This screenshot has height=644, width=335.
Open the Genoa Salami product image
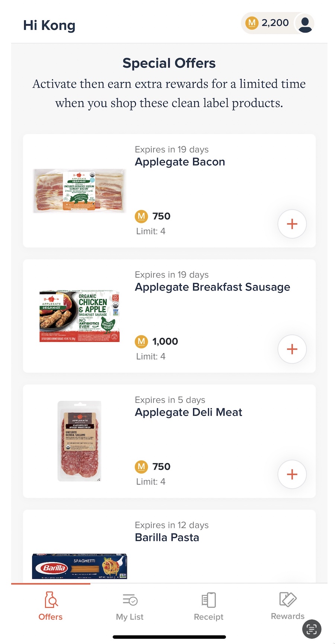coord(79,441)
